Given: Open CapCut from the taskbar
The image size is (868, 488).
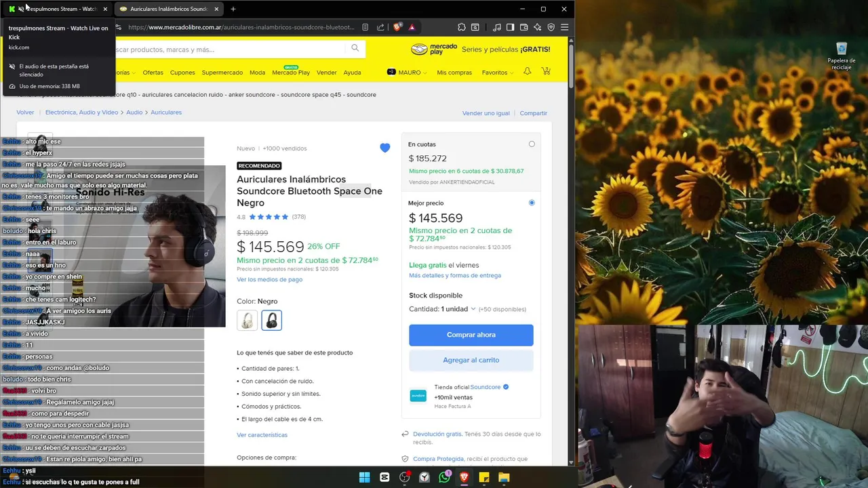Looking at the screenshot, I should coord(384,477).
